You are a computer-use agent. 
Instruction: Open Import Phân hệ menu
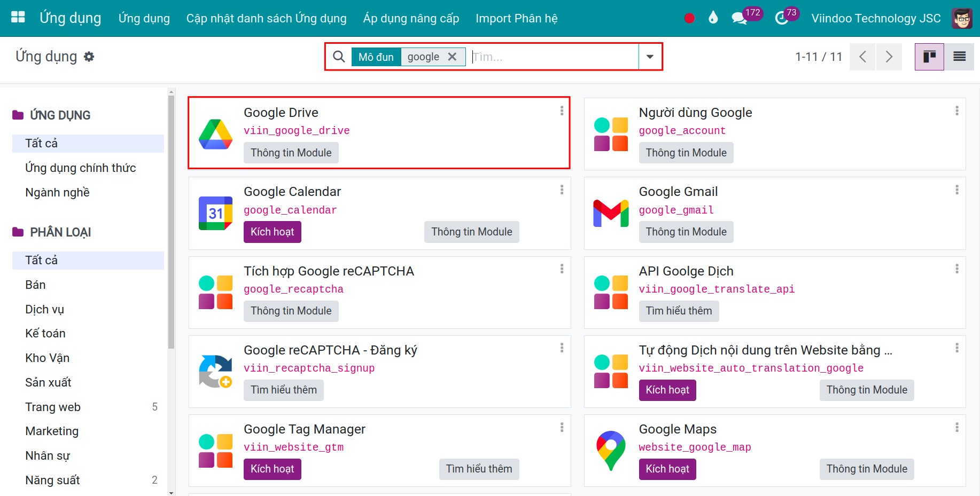click(x=516, y=18)
